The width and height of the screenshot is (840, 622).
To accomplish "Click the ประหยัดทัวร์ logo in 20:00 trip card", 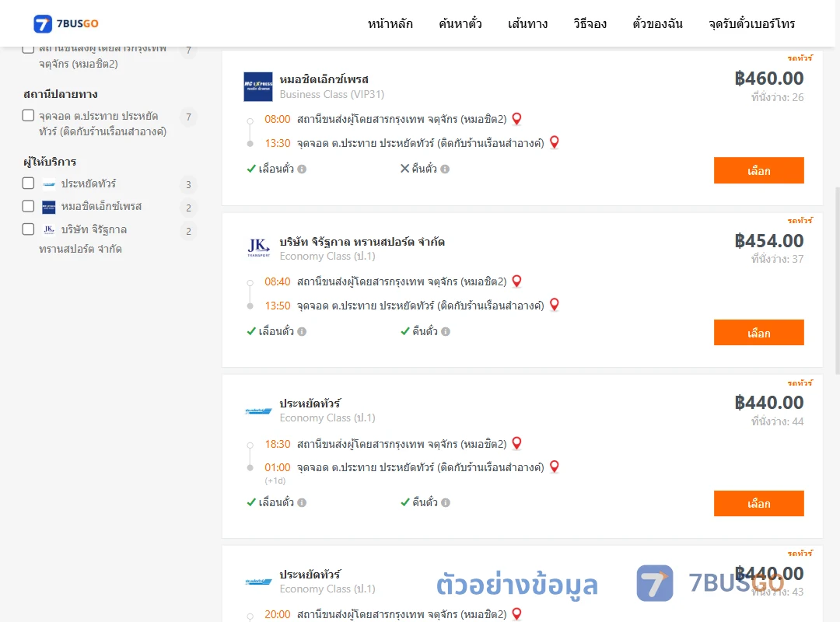I will [x=258, y=582].
